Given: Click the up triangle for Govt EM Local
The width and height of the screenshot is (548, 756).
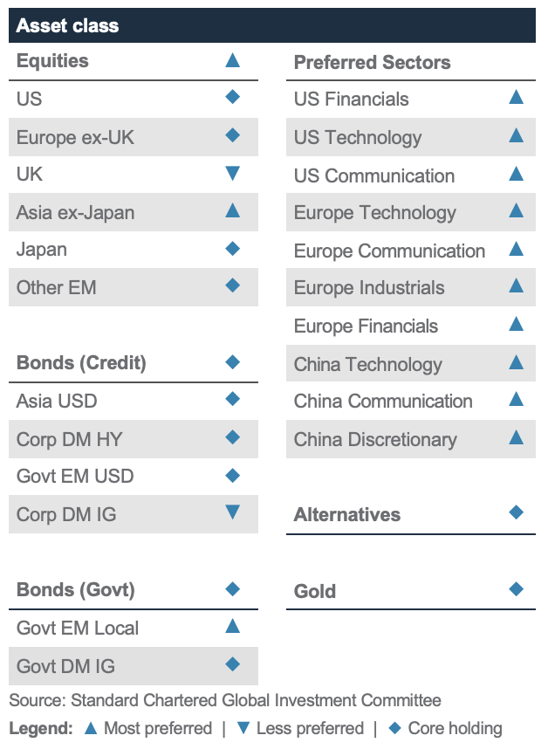Looking at the screenshot, I should pyautogui.click(x=233, y=626).
